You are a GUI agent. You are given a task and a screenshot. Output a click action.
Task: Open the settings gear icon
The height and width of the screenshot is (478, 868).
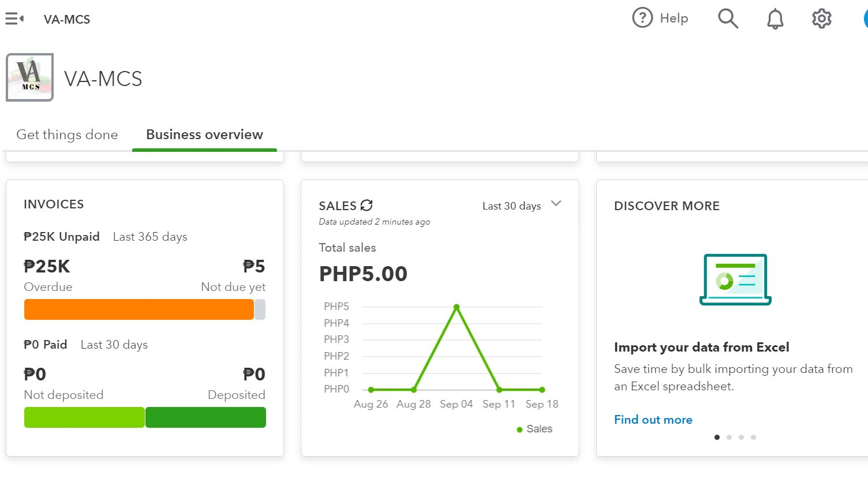click(821, 18)
